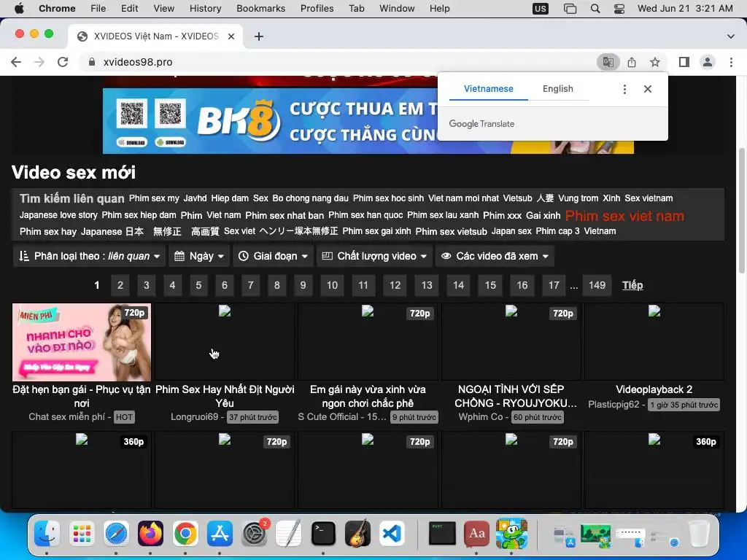The height and width of the screenshot is (560, 747).
Task: Open TextEdit from the dock
Action: point(289,533)
